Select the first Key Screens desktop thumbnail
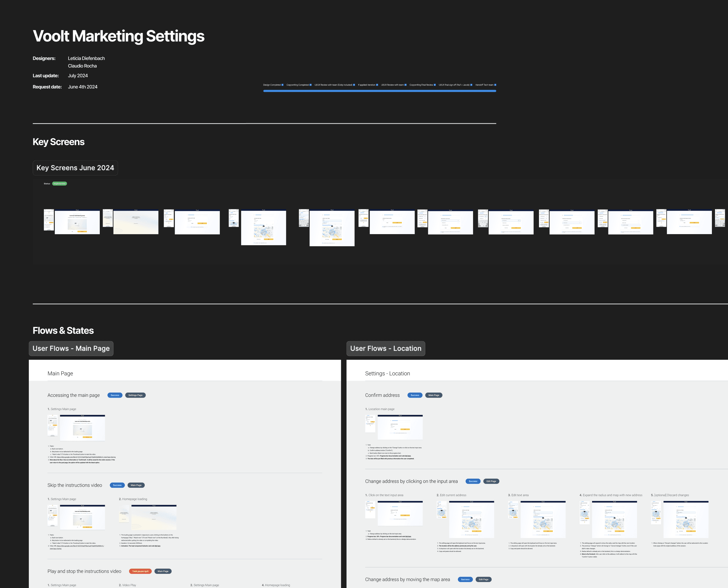This screenshot has height=588, width=728. (77, 222)
